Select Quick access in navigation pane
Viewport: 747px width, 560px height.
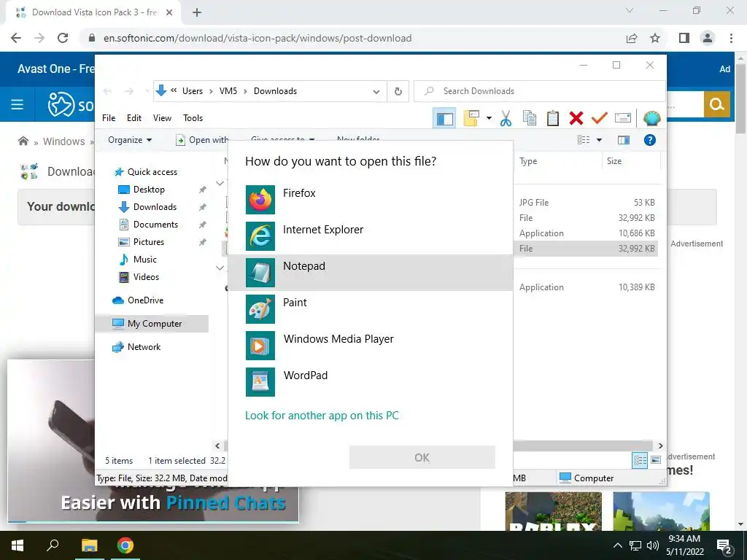(x=152, y=172)
